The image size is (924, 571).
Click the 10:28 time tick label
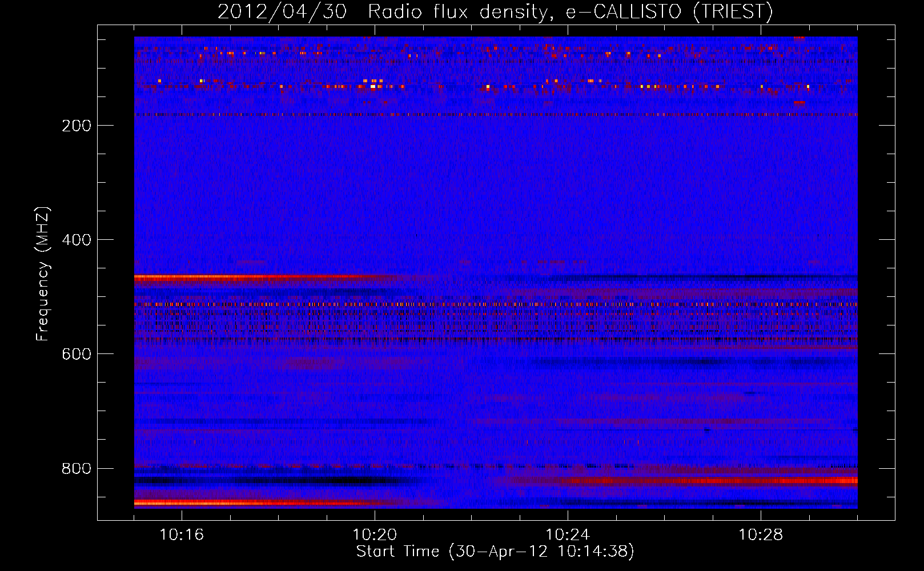761,535
